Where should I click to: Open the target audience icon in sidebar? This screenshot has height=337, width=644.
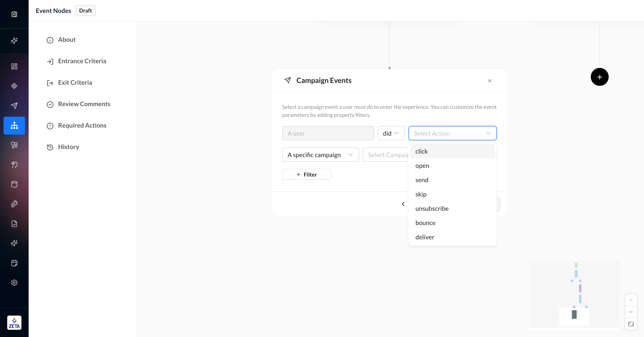pyautogui.click(x=14, y=86)
